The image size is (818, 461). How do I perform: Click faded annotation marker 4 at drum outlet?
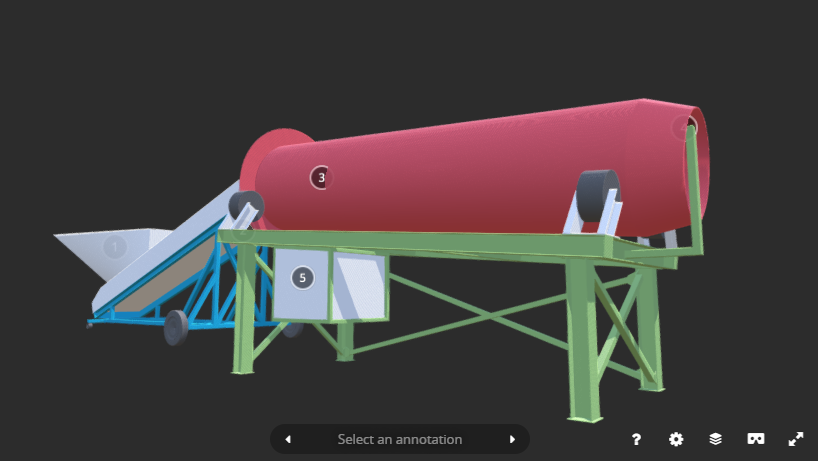683,128
